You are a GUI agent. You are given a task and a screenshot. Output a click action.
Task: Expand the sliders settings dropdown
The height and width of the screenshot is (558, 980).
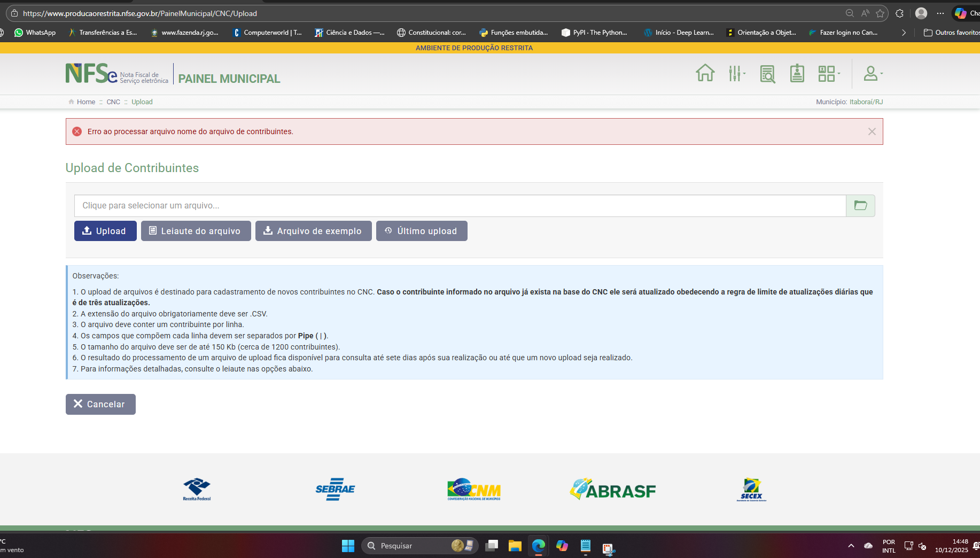[x=737, y=73]
